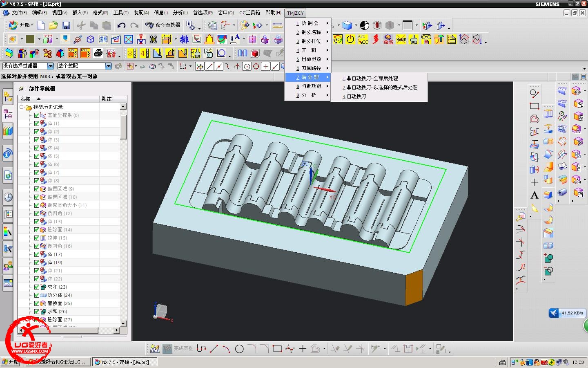The image size is (588, 368).
Task: Expand the 刀具路径 submenu
Action: (x=307, y=68)
